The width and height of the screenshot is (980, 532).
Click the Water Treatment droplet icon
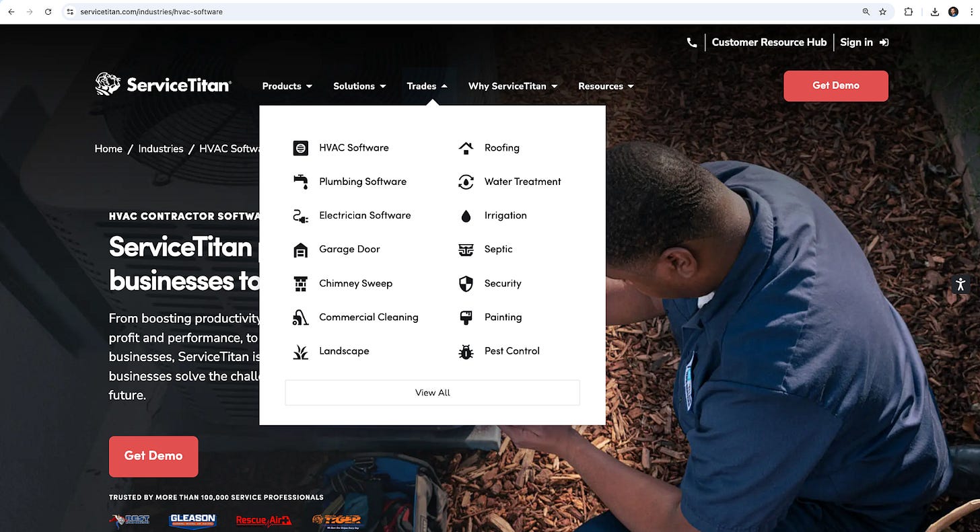466,182
